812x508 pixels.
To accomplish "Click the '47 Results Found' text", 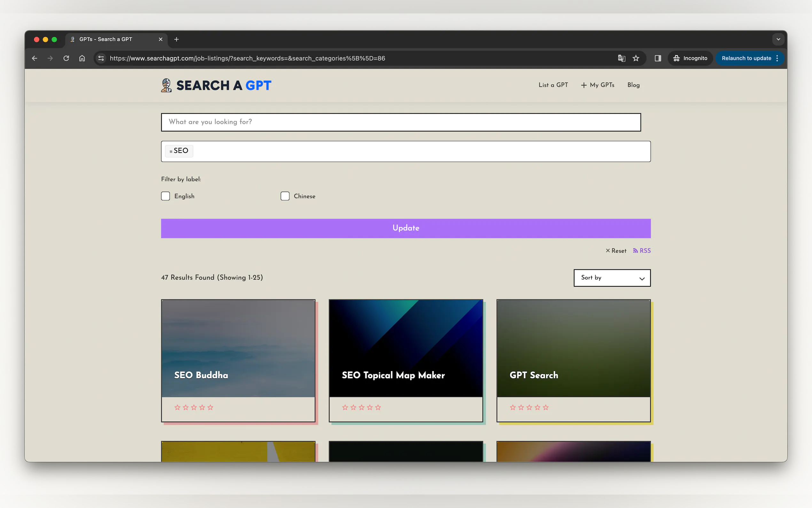I will (x=188, y=278).
